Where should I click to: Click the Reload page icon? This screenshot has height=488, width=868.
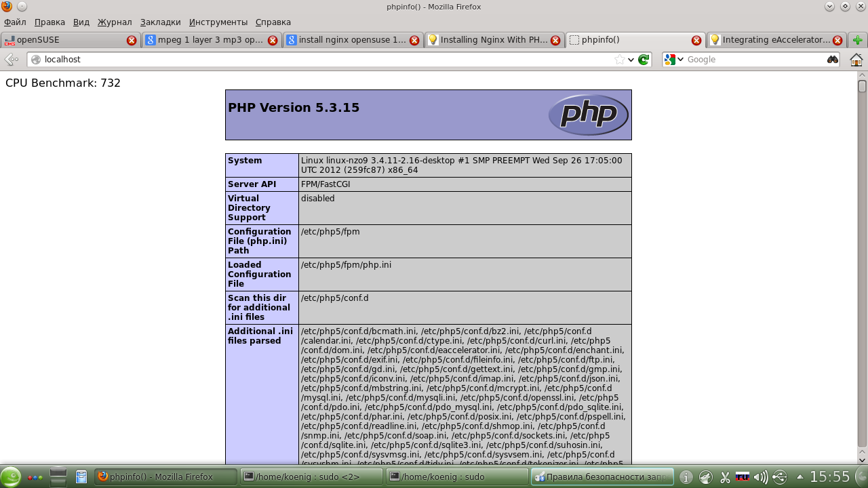coord(644,60)
